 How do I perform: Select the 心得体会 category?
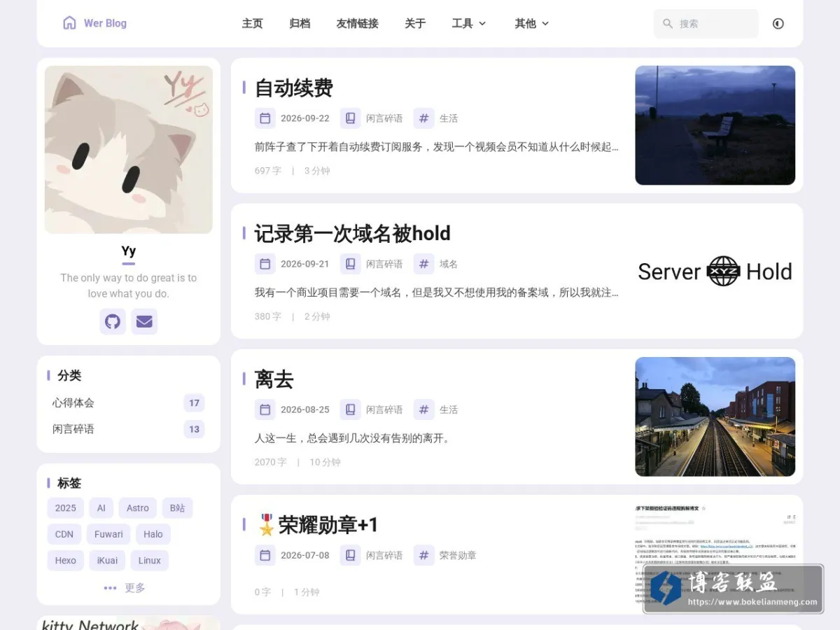pyautogui.click(x=73, y=403)
